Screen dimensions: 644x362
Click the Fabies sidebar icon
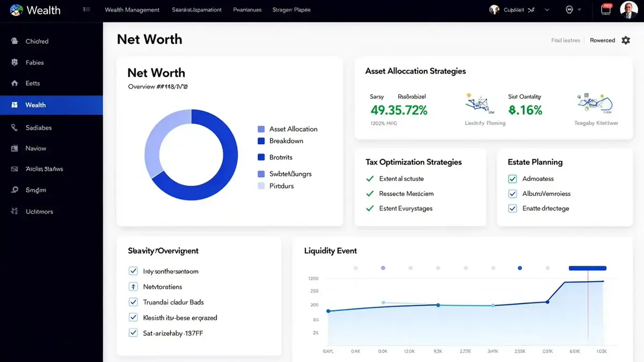click(14, 62)
